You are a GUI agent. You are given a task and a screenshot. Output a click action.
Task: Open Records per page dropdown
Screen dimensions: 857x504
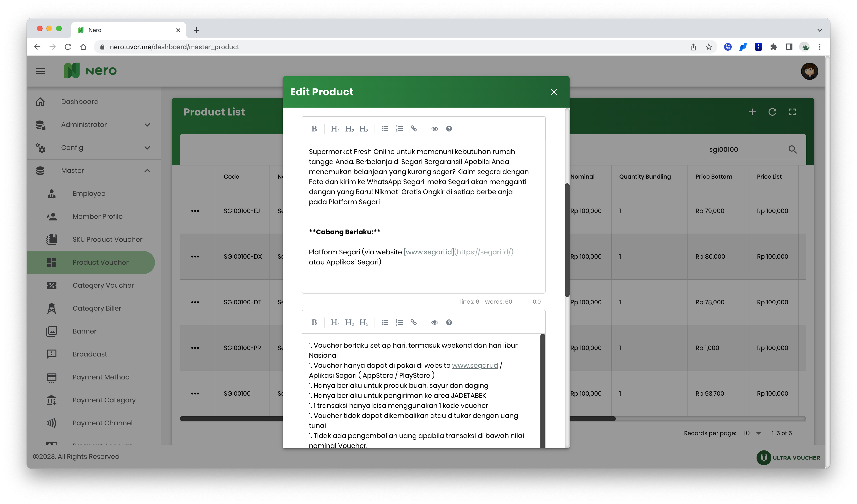click(752, 433)
